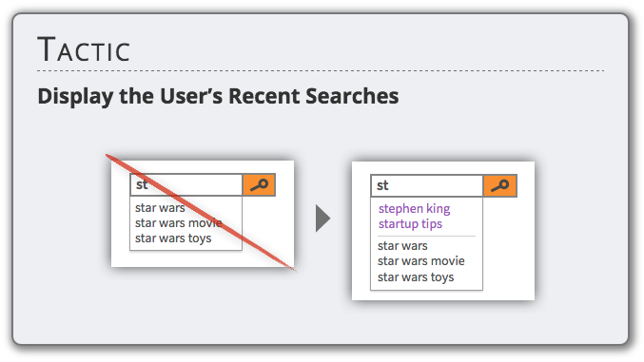Image resolution: width=644 pixels, height=362 pixels.
Task: Select the 'startup tips' recent search
Action: click(x=410, y=224)
